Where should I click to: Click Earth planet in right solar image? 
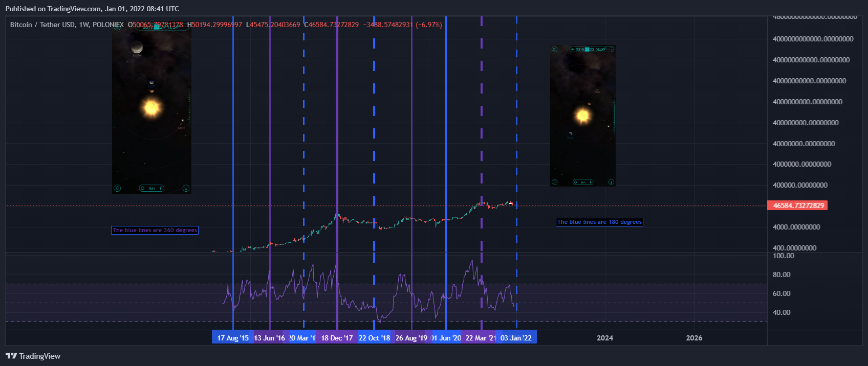[570, 134]
